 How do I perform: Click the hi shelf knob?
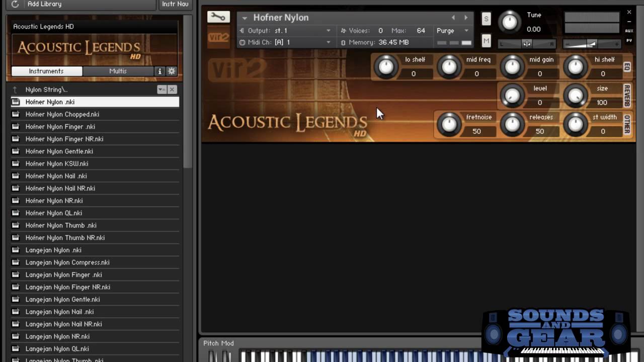575,66
